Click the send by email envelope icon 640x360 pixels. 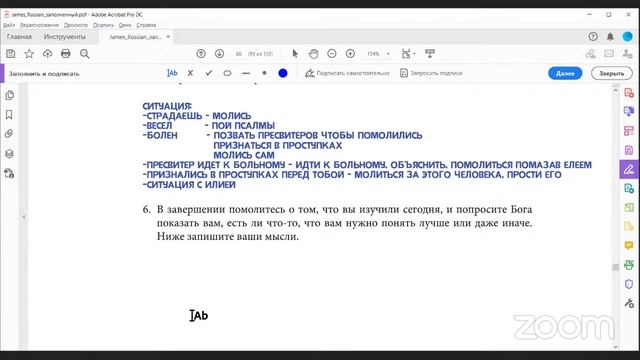point(609,53)
